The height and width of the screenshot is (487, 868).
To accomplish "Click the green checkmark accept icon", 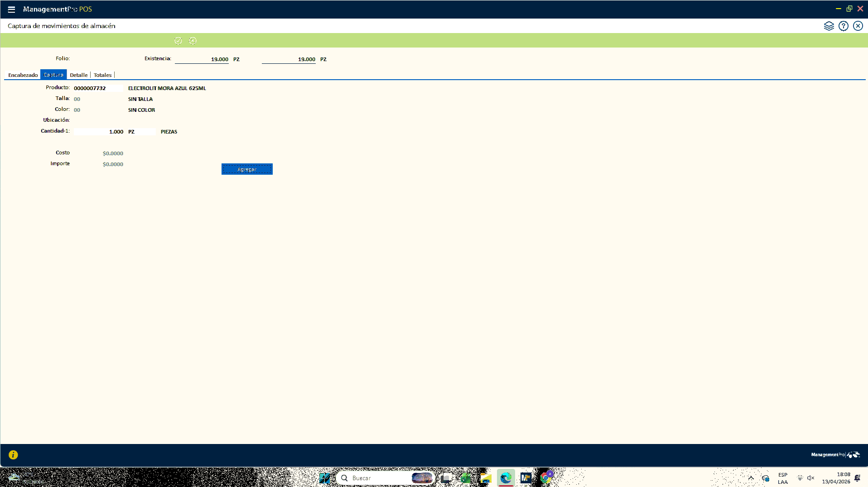I will coord(178,41).
